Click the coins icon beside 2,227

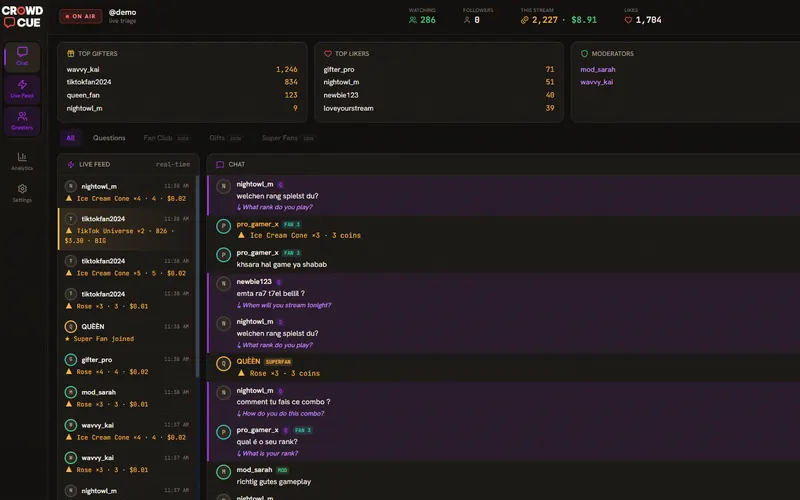coord(524,20)
